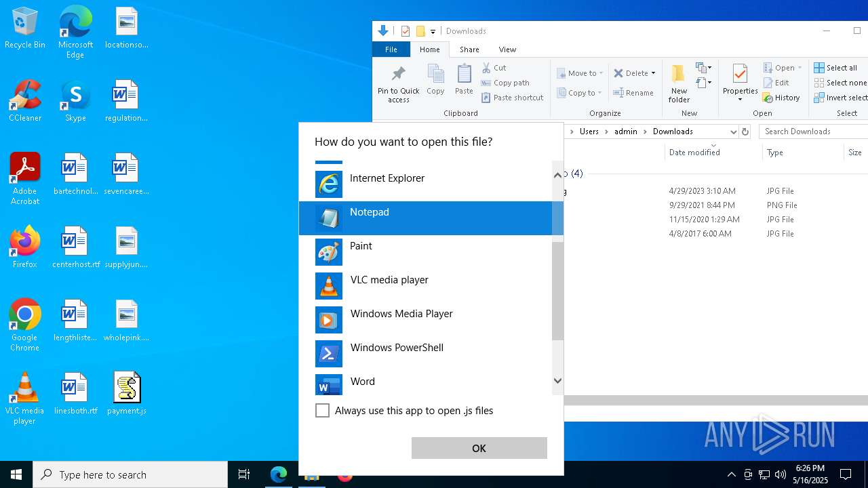Screen dimensions: 868x488
Task: Select the Adobe Acrobat desktop icon
Action: coord(25,179)
